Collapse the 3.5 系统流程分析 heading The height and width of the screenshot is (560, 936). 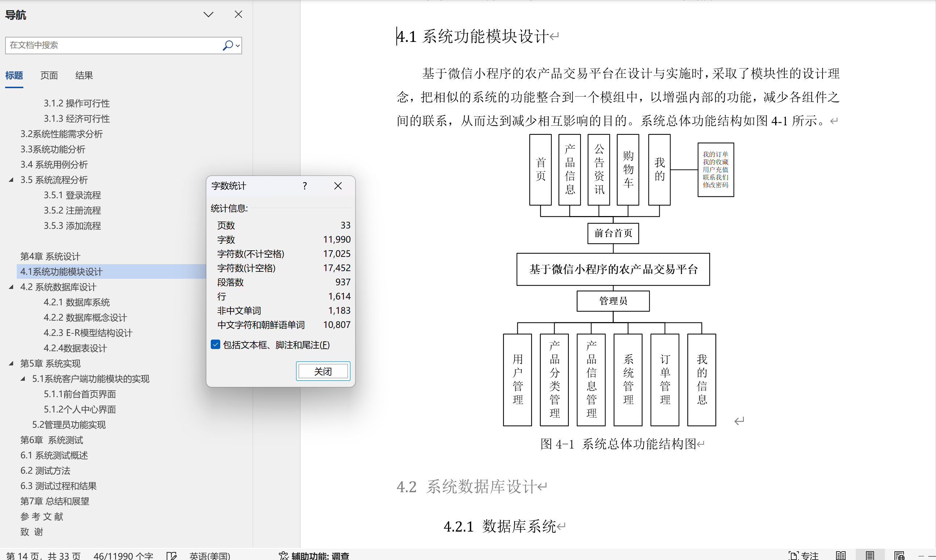click(x=11, y=180)
